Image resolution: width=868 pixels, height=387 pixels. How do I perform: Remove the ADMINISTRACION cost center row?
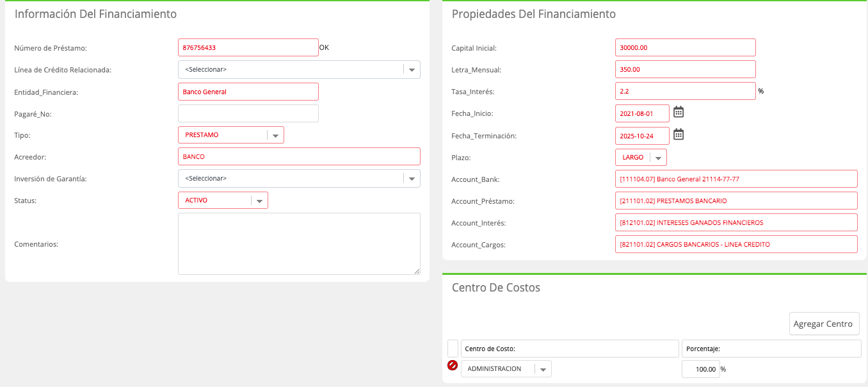click(453, 366)
